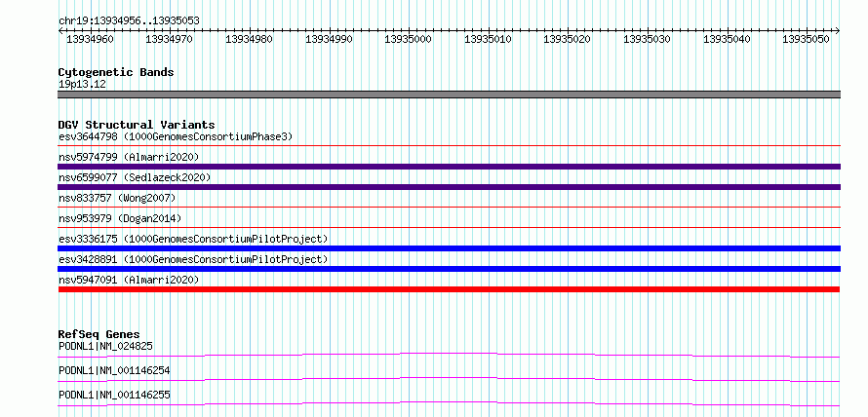This screenshot has width=868, height=417.
Task: Select the Cytogenetic Bands track title
Action: [116, 72]
